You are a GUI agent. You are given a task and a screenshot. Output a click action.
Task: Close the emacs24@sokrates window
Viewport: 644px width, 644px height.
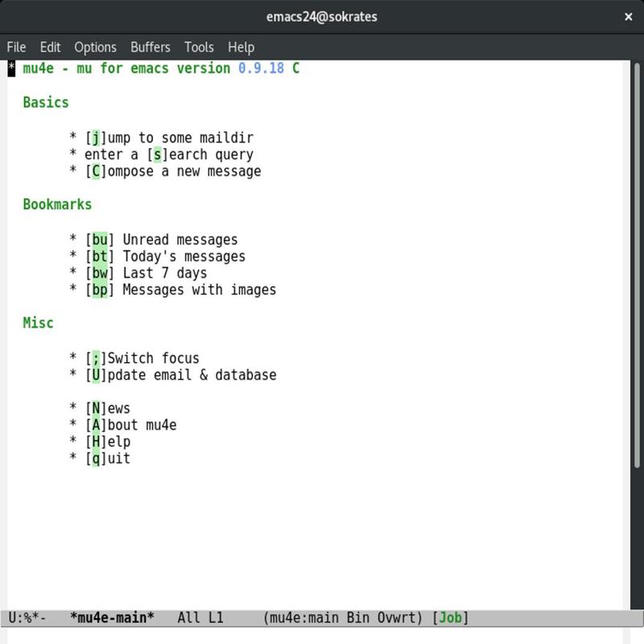pos(628,16)
